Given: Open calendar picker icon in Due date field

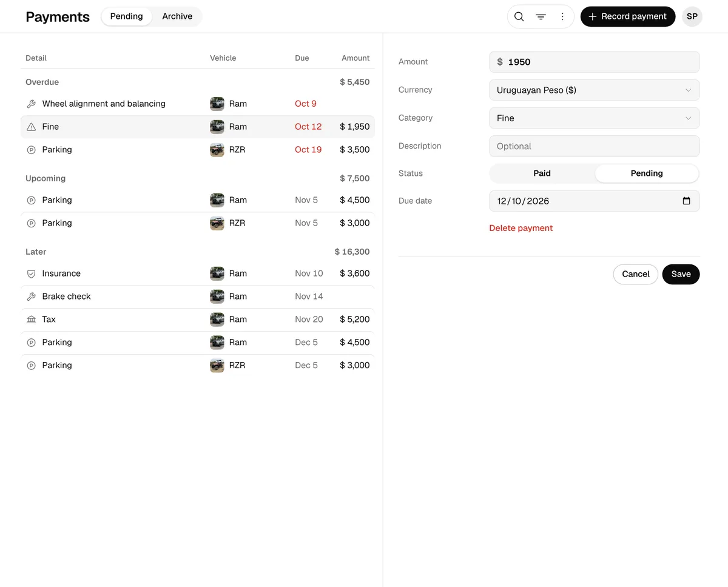Looking at the screenshot, I should 686,201.
